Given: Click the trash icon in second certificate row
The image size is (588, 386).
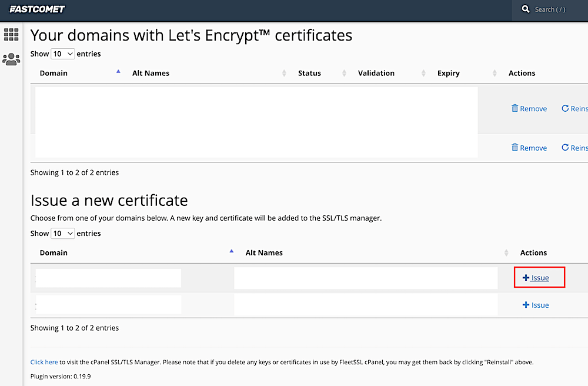Looking at the screenshot, I should coord(515,148).
